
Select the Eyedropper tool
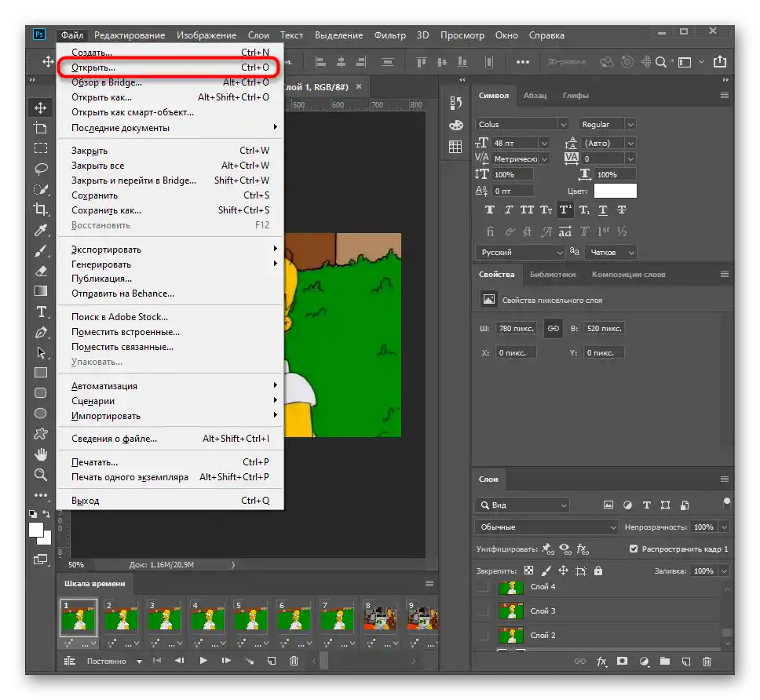(41, 230)
